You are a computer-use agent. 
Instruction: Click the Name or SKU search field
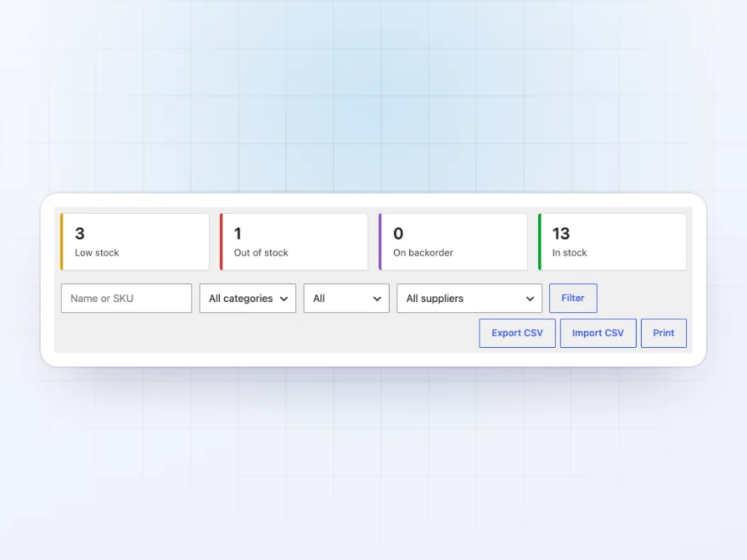(126, 299)
